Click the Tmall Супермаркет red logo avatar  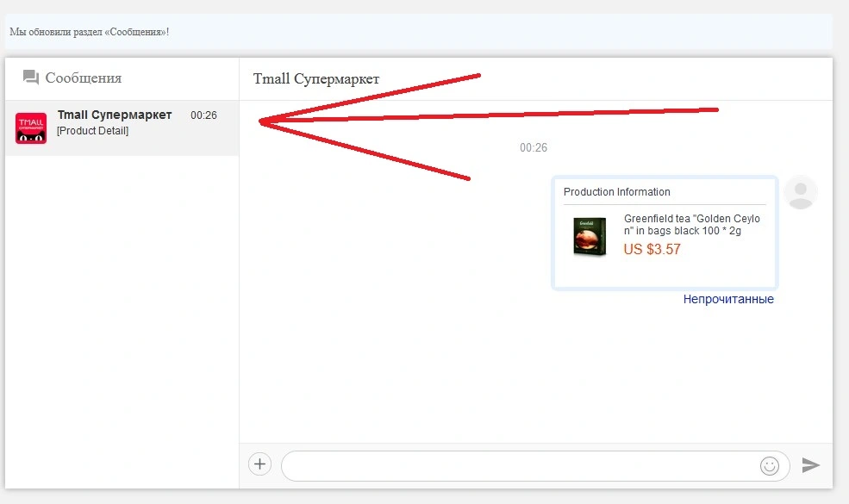point(31,128)
